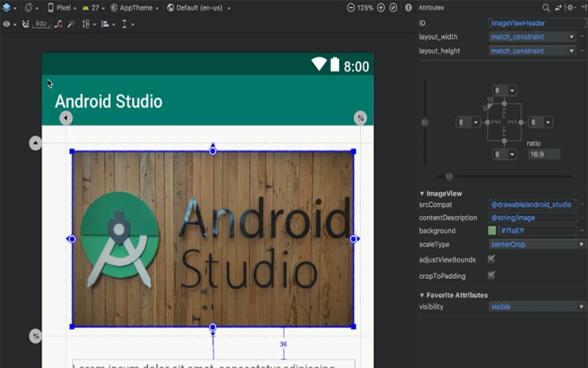The width and height of the screenshot is (588, 368).
Task: Click the Infer Constraints magic wand
Action: click(71, 24)
